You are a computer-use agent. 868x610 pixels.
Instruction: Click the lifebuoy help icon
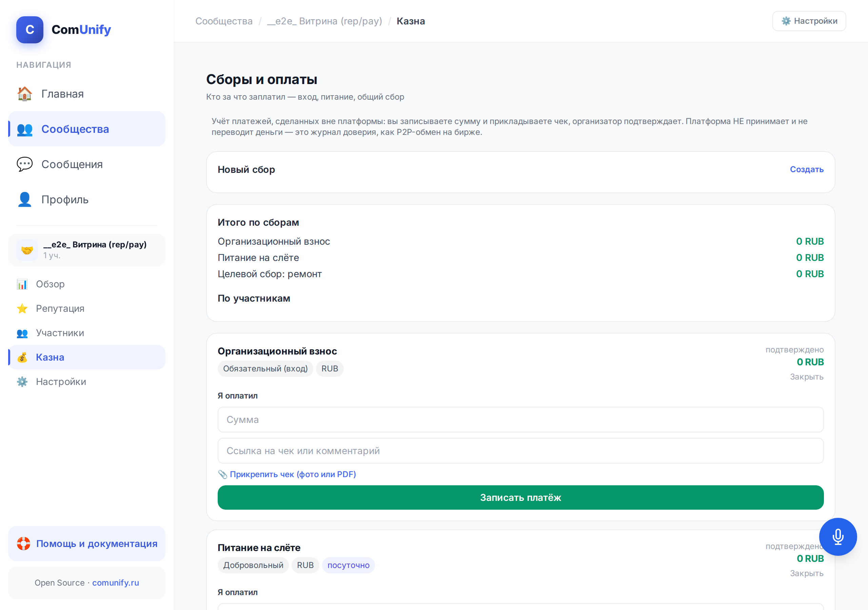(23, 544)
